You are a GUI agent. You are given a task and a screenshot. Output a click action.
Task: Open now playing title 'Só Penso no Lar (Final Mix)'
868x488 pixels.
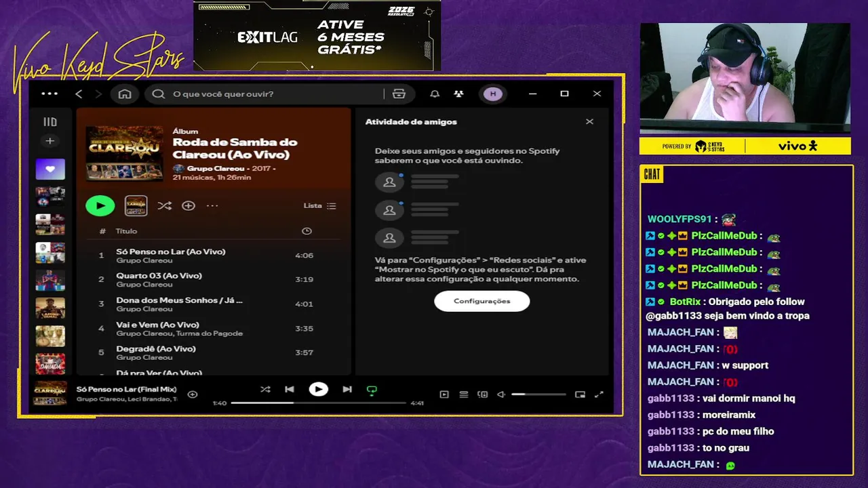pyautogui.click(x=127, y=390)
